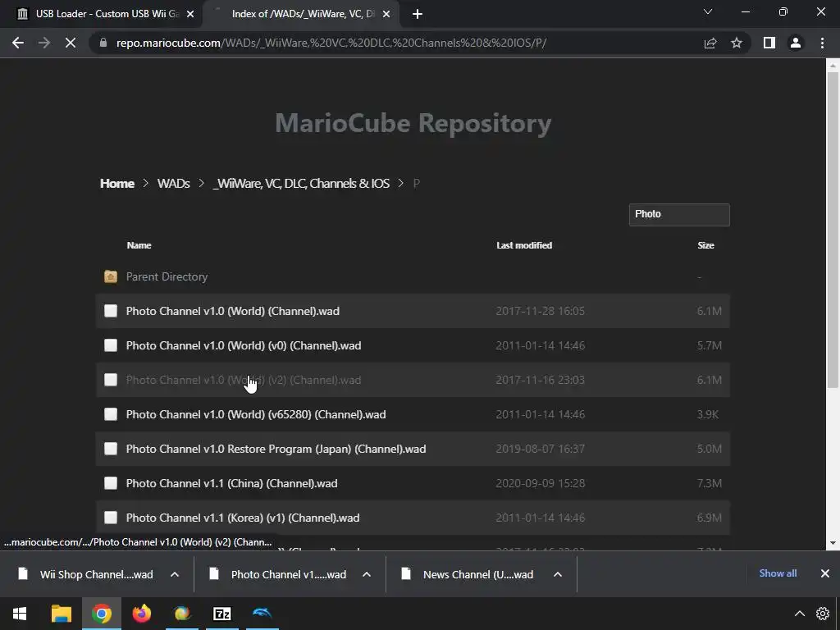The width and height of the screenshot is (840, 630).
Task: Close the downloads bar
Action: (x=825, y=573)
